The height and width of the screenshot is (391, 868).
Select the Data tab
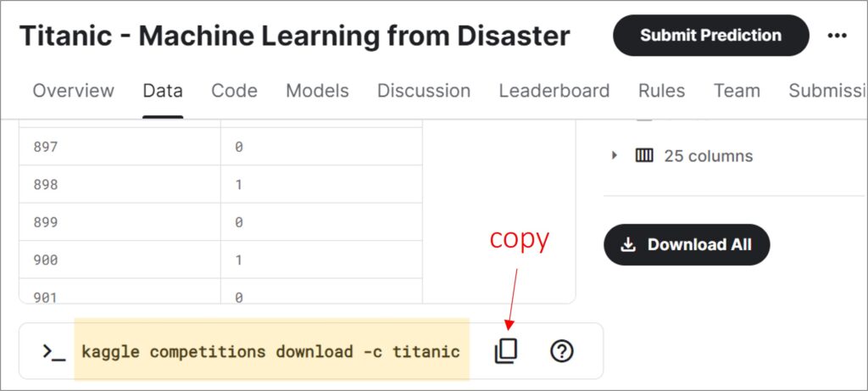(x=163, y=91)
